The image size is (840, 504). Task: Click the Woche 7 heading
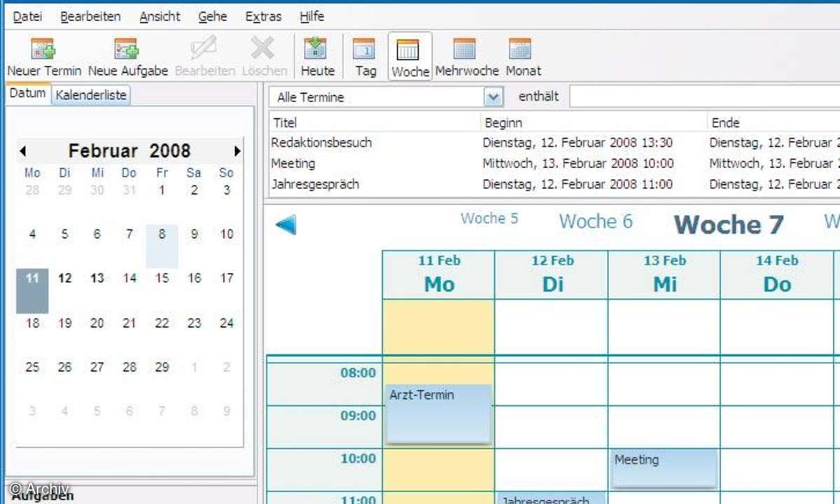pos(729,224)
